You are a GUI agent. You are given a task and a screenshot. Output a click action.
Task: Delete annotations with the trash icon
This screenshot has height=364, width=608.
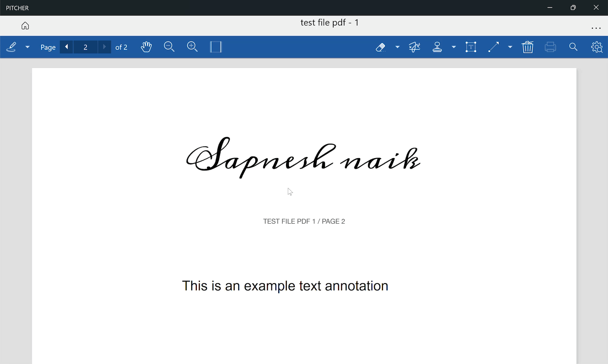point(527,47)
